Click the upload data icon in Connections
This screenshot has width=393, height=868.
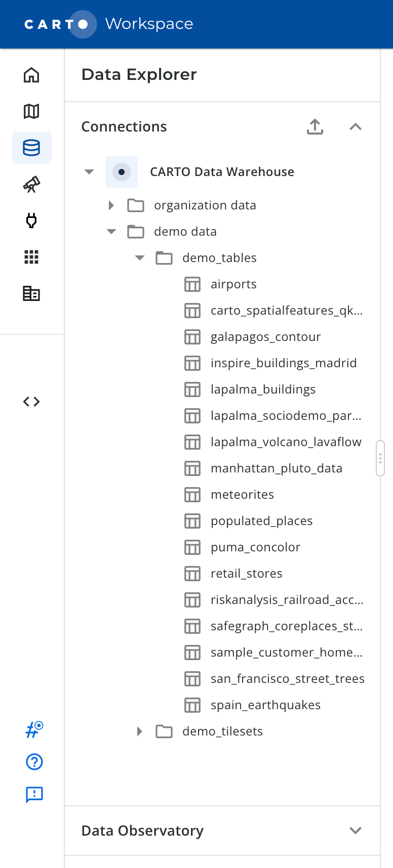[x=315, y=126]
